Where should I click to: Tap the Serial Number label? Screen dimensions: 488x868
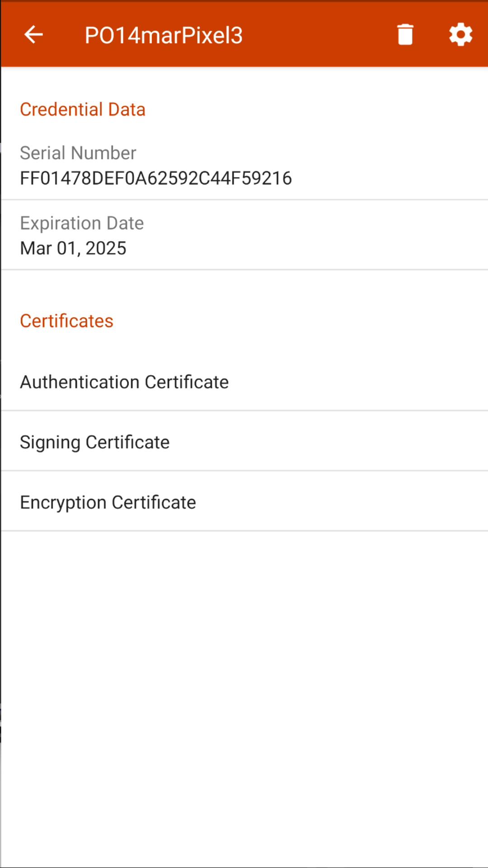tap(78, 153)
